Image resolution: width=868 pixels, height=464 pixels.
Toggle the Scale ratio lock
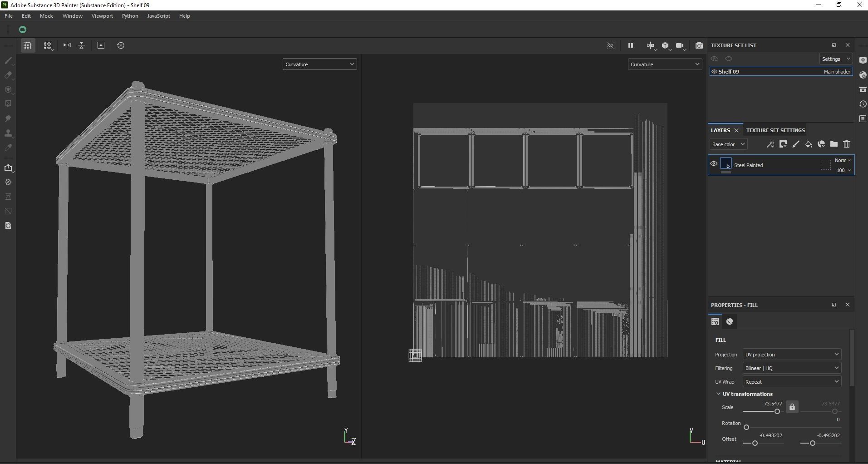coord(792,407)
